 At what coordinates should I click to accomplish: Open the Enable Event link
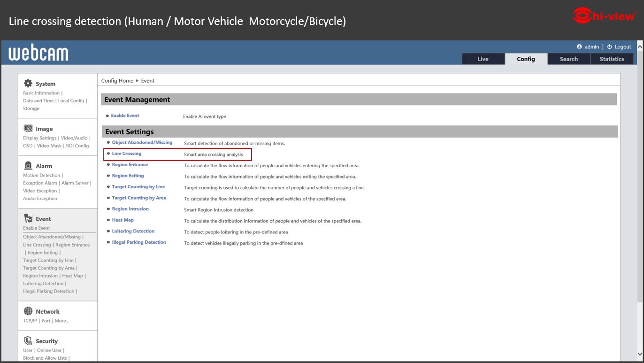coord(125,116)
